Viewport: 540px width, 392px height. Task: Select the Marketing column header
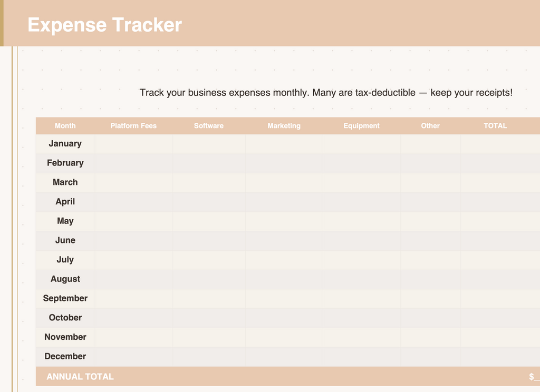coord(284,126)
